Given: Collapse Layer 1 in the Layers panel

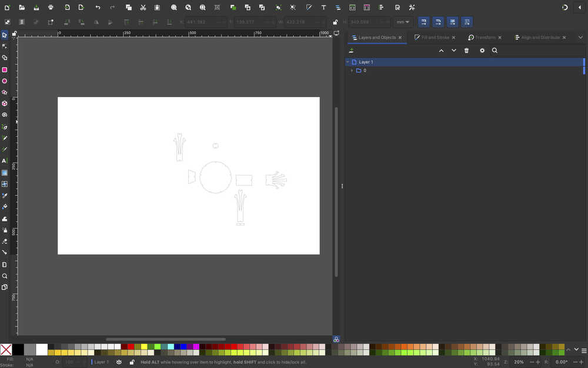Looking at the screenshot, I should tap(347, 62).
